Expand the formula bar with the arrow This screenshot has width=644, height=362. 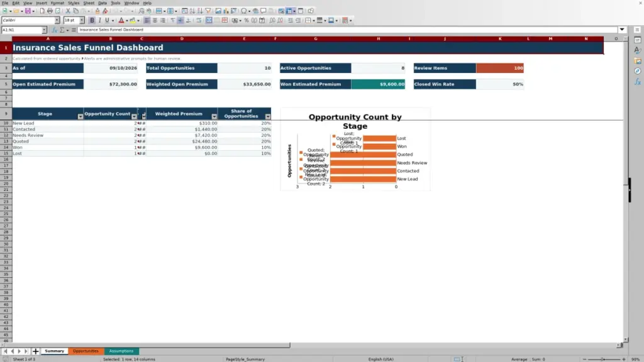[622, 30]
